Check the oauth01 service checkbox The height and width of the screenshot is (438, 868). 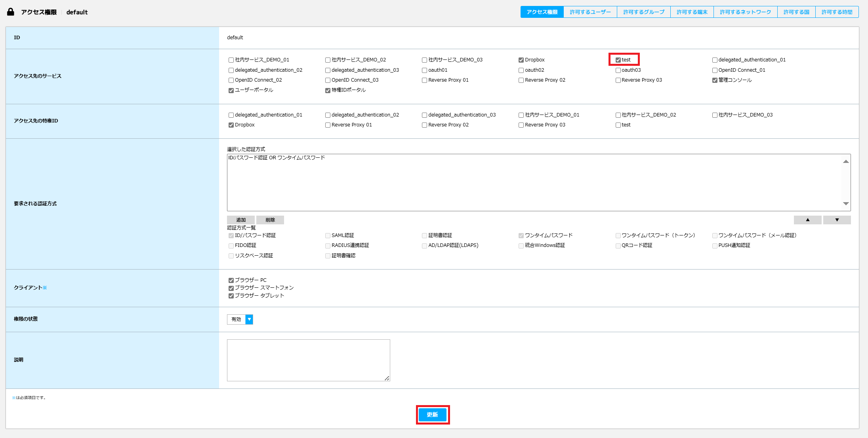click(424, 70)
